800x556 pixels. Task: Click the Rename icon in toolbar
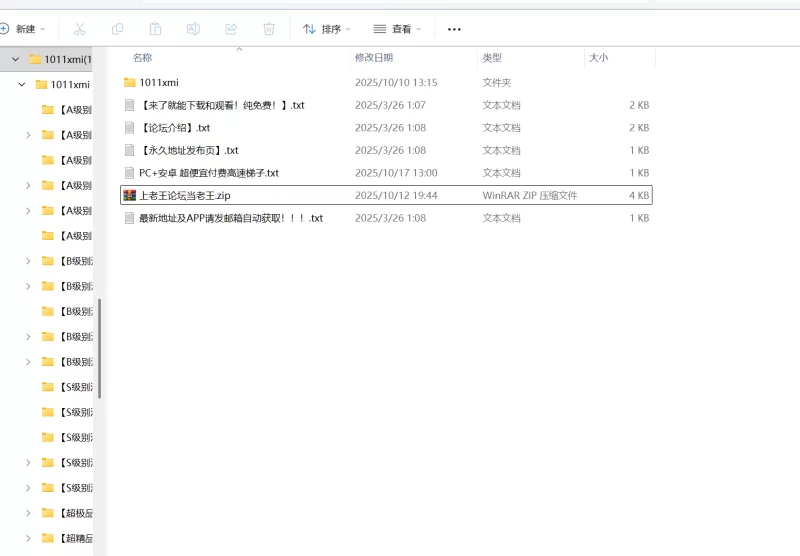click(193, 29)
